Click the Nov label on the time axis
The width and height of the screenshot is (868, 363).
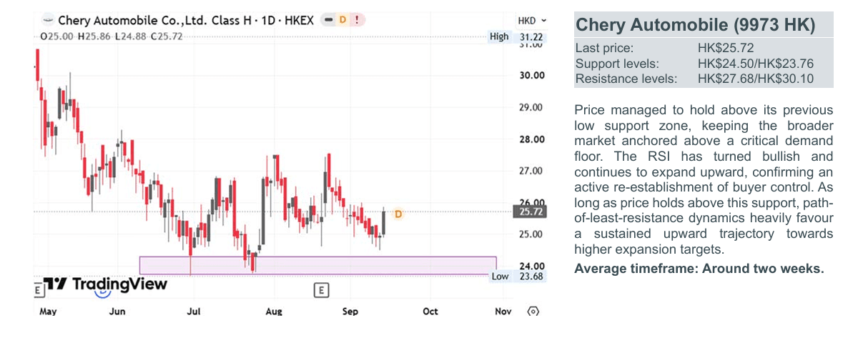pos(503,312)
